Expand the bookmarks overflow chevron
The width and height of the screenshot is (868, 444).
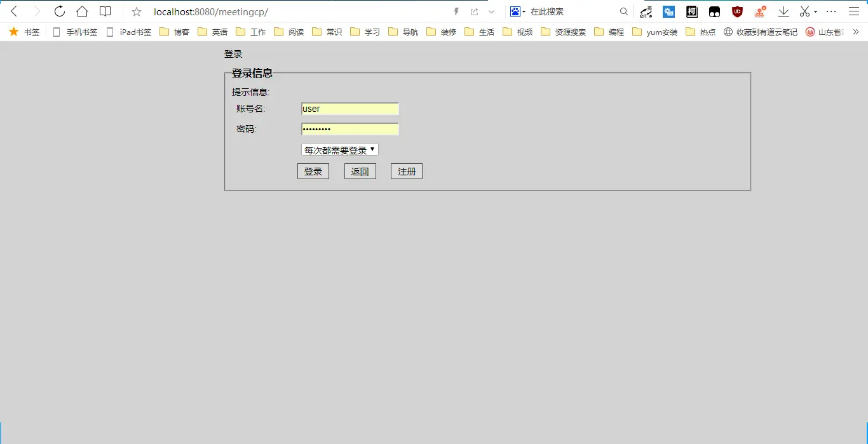855,32
